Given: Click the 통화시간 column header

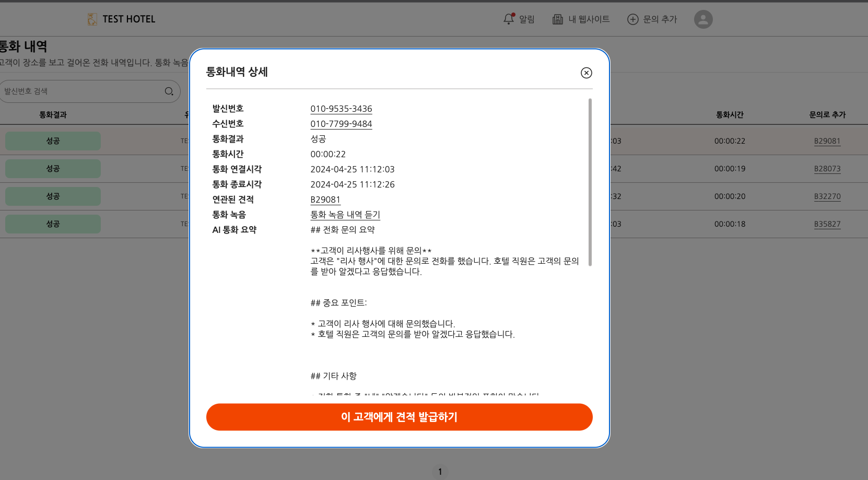Looking at the screenshot, I should [730, 115].
